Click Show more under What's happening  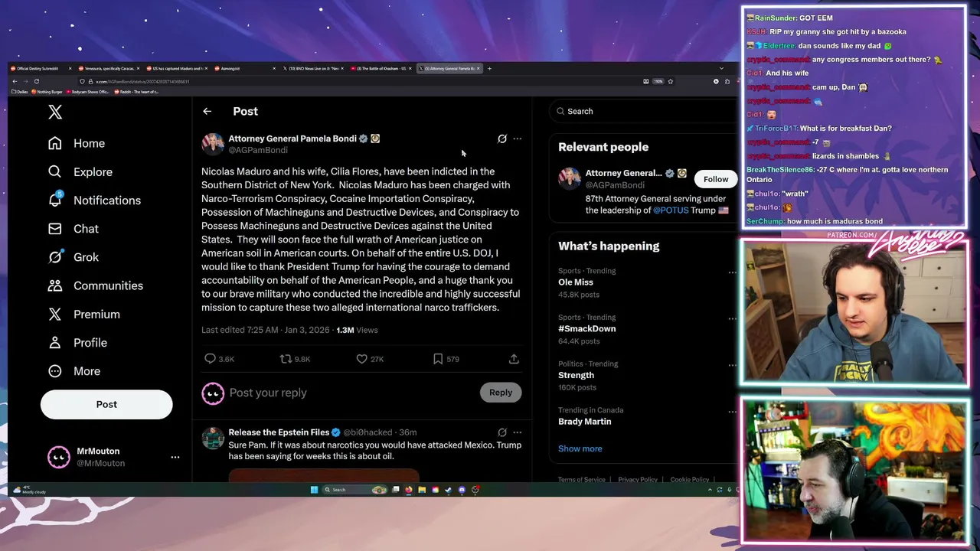[x=580, y=448]
